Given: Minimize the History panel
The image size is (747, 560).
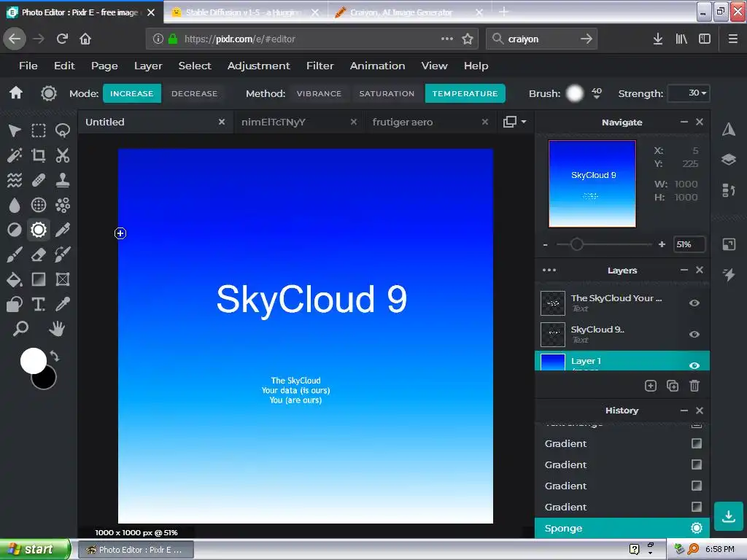Looking at the screenshot, I should pyautogui.click(x=684, y=411).
